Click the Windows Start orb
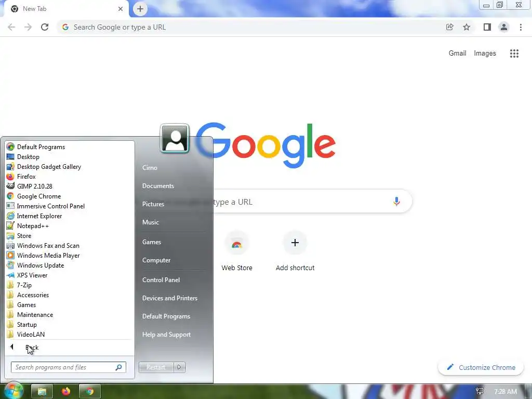The width and height of the screenshot is (532, 399). click(x=13, y=391)
